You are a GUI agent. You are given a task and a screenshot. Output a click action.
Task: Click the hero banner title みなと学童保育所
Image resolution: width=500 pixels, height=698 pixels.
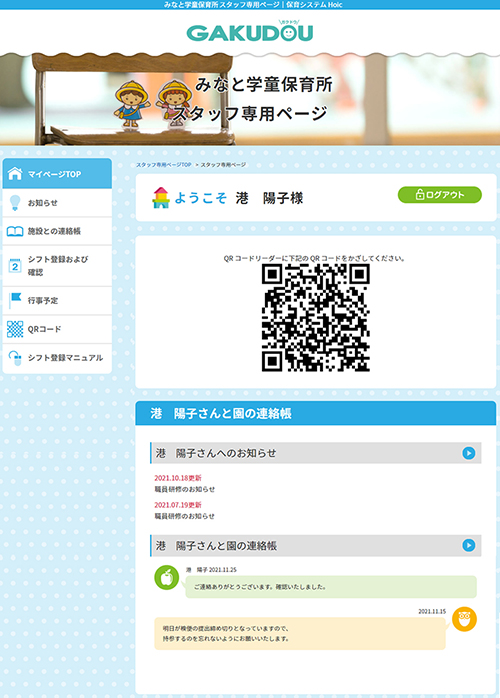pyautogui.click(x=264, y=84)
